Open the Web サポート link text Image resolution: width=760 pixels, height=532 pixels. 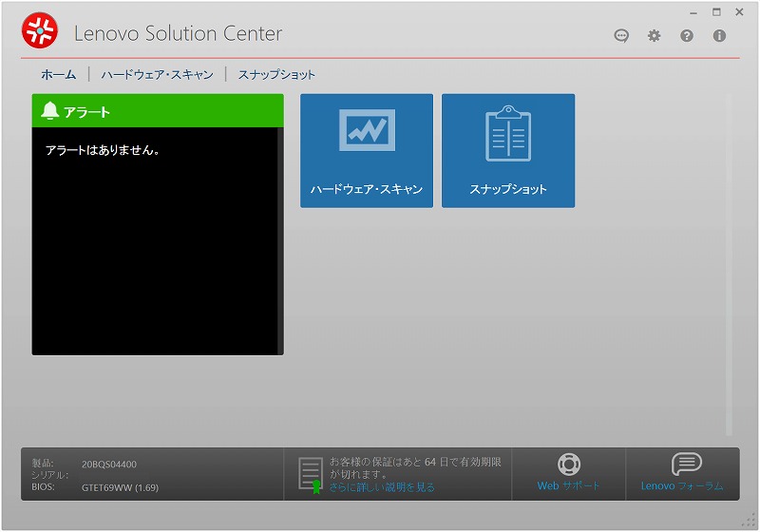point(568,485)
